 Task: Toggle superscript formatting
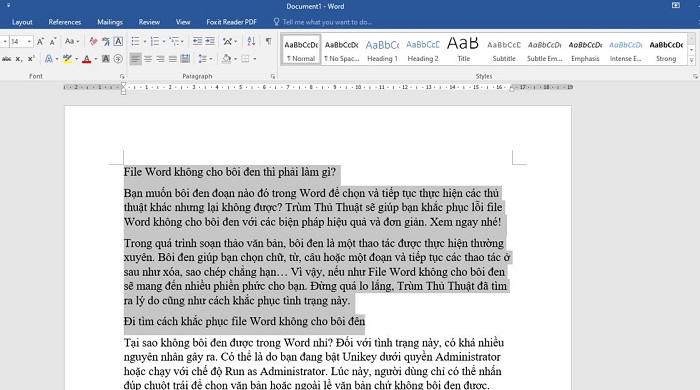coord(31,58)
